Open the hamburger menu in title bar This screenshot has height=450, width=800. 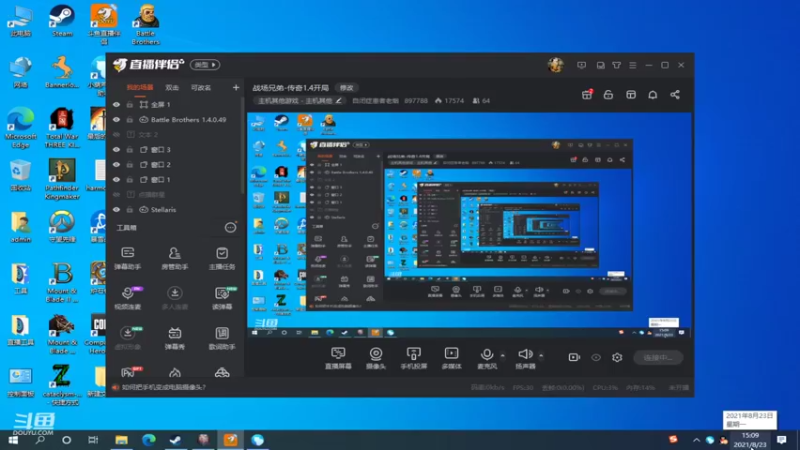coord(633,65)
